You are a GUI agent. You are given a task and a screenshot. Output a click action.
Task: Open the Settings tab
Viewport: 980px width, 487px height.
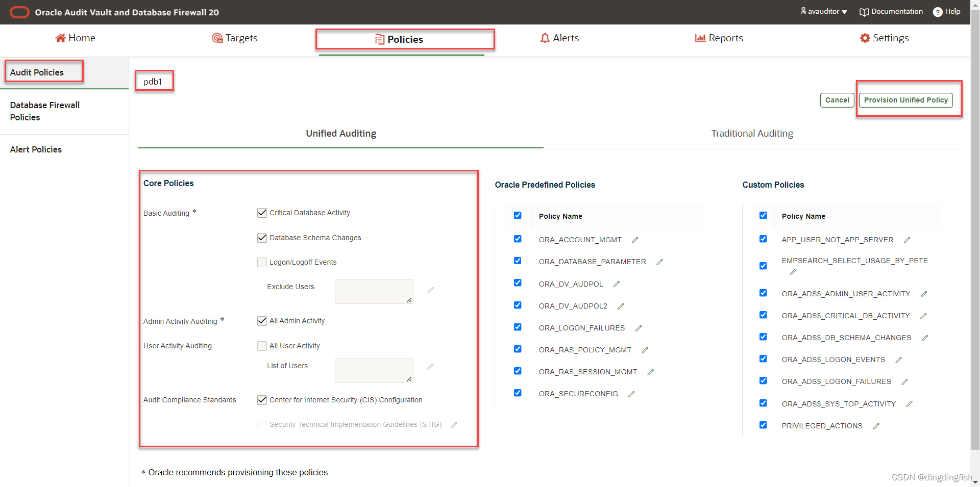[885, 38]
